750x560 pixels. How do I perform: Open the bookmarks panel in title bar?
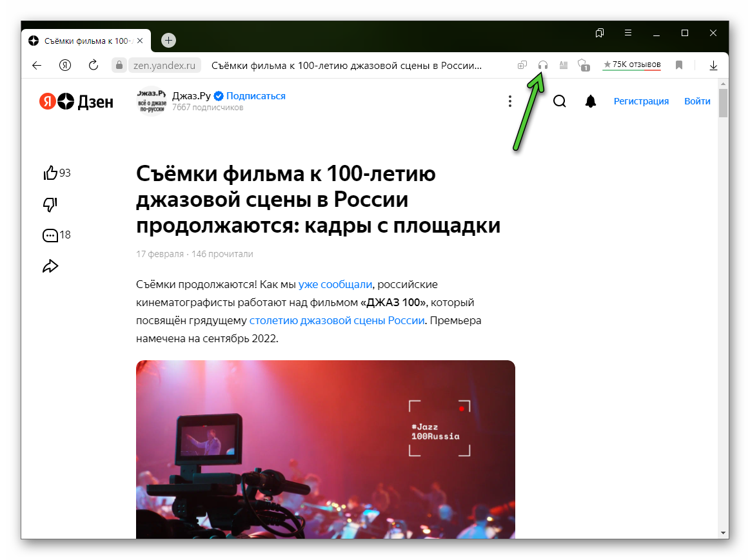tap(600, 33)
